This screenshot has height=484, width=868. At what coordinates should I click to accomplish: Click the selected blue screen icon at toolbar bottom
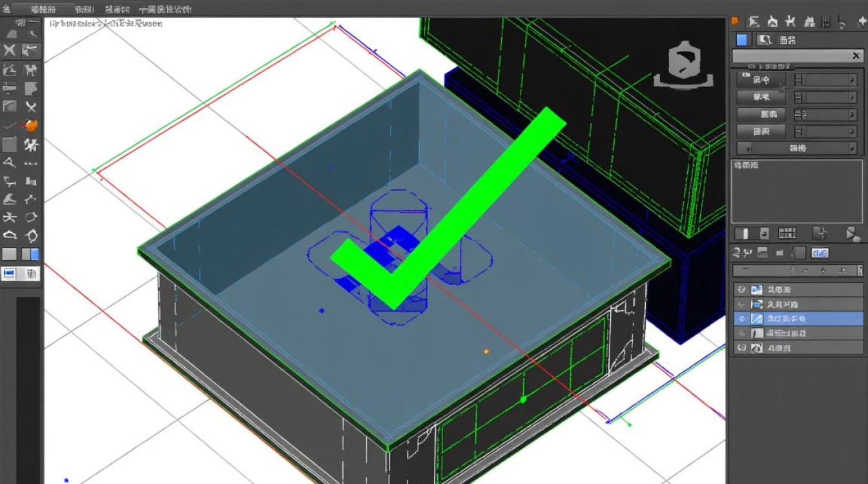pyautogui.click(x=10, y=274)
